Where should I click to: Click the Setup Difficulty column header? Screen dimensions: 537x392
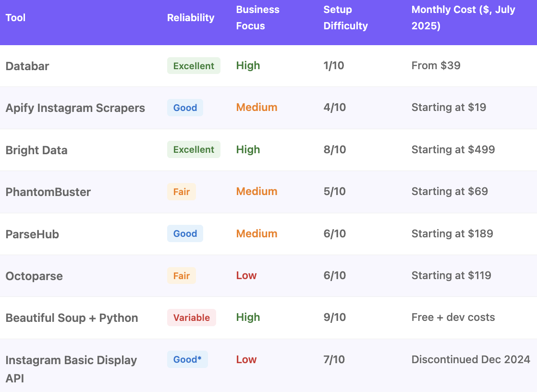[345, 18]
